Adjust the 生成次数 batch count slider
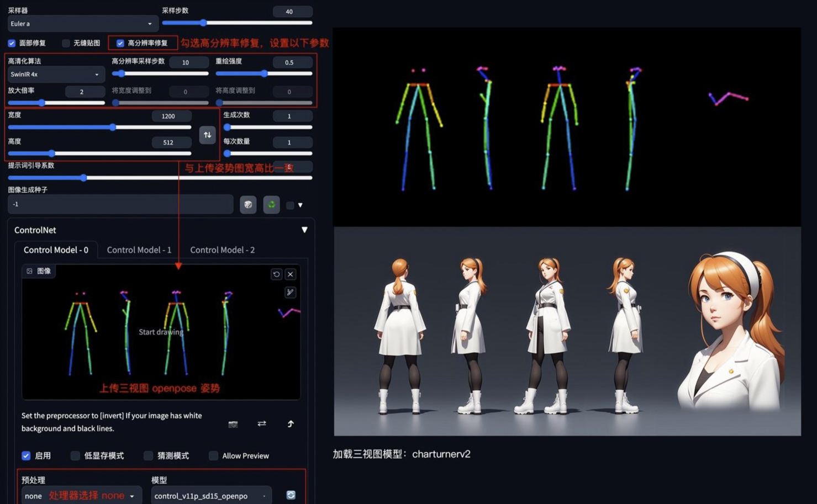Screen dimensions: 817x504 point(268,128)
